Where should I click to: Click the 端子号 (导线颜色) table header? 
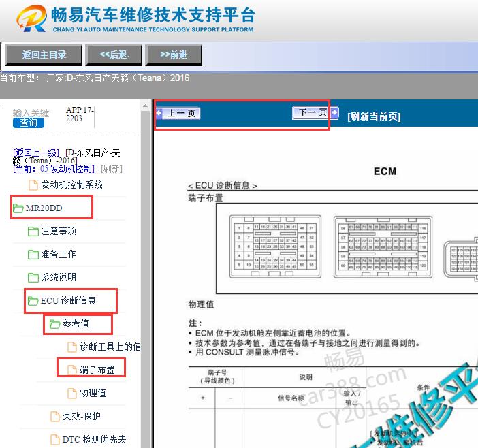click(217, 377)
